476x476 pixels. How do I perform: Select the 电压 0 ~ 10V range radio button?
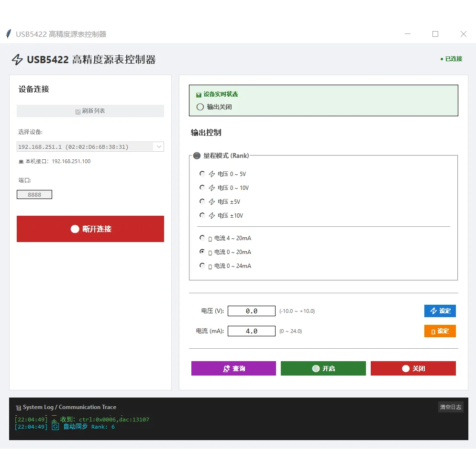click(202, 188)
